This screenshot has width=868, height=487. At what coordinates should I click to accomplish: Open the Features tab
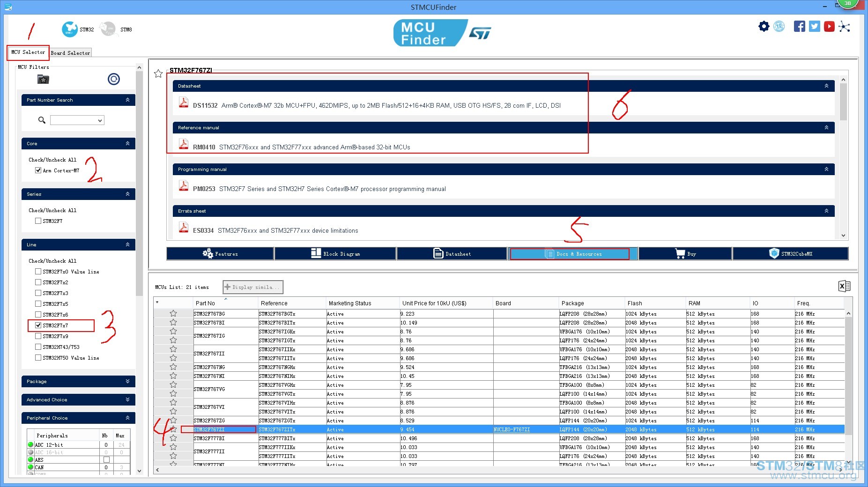click(x=220, y=253)
